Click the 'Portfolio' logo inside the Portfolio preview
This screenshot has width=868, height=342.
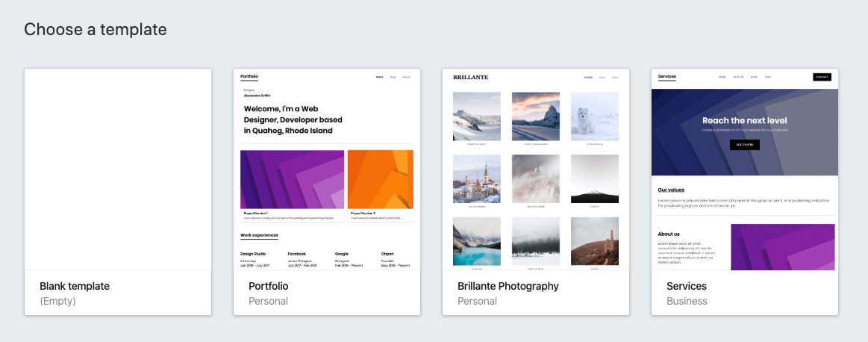tap(249, 76)
